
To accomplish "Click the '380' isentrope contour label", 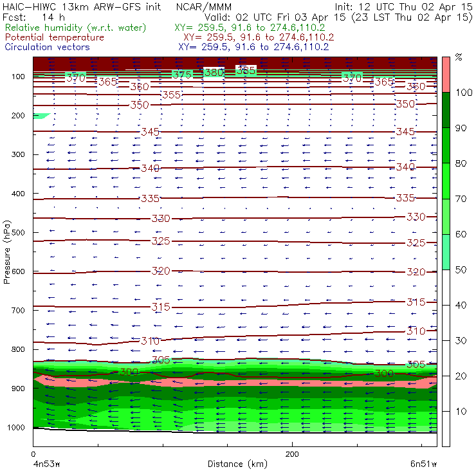I will [214, 72].
